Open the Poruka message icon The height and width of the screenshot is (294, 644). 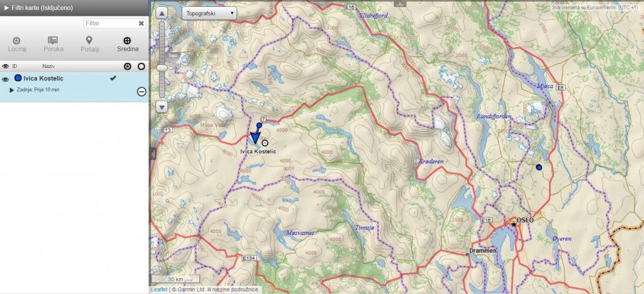53,40
